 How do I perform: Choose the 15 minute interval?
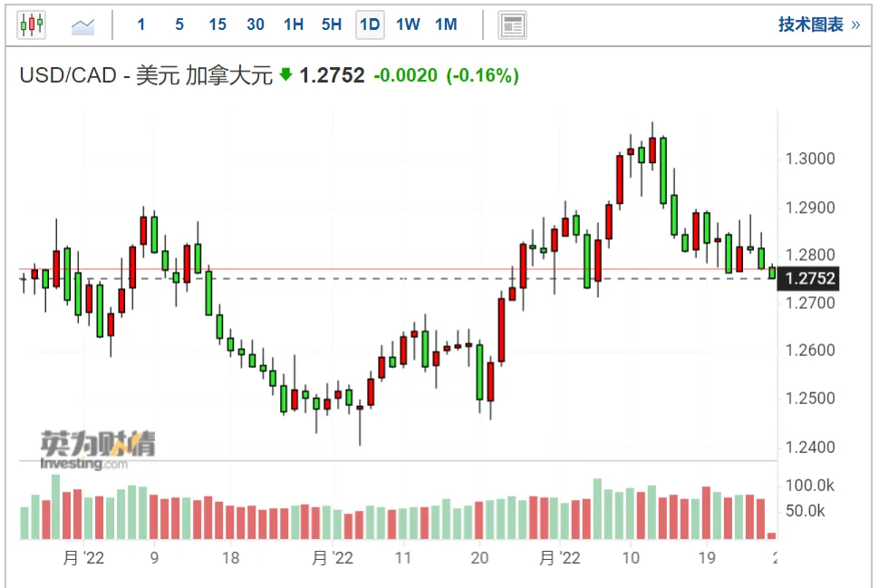coord(217,24)
